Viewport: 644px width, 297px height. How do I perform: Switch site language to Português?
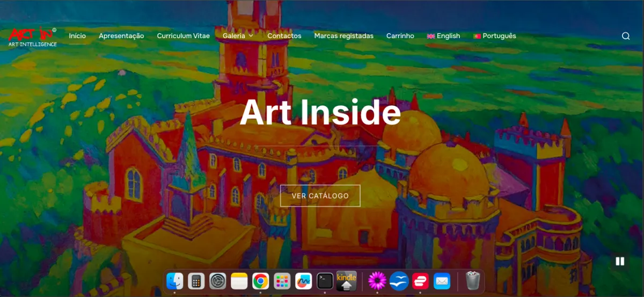click(495, 36)
